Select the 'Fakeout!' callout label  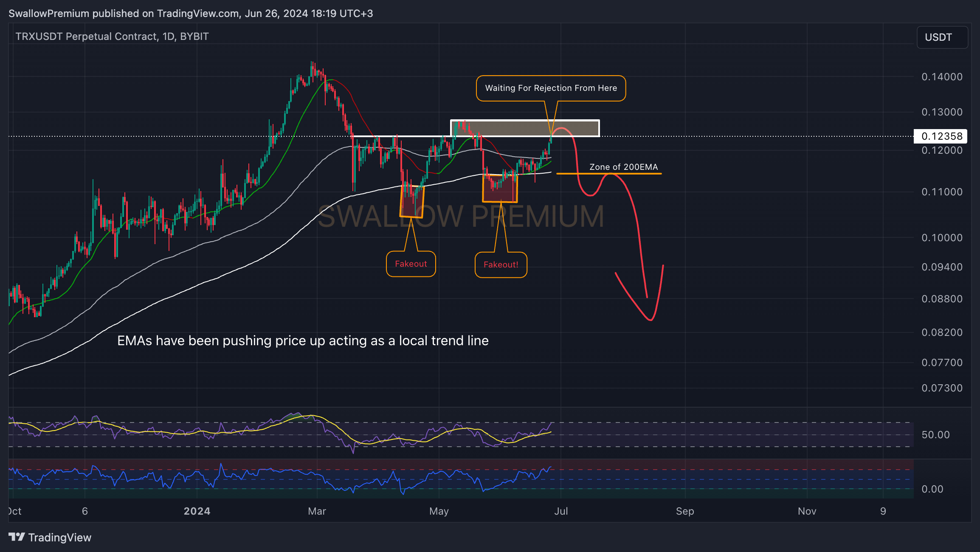(x=501, y=265)
